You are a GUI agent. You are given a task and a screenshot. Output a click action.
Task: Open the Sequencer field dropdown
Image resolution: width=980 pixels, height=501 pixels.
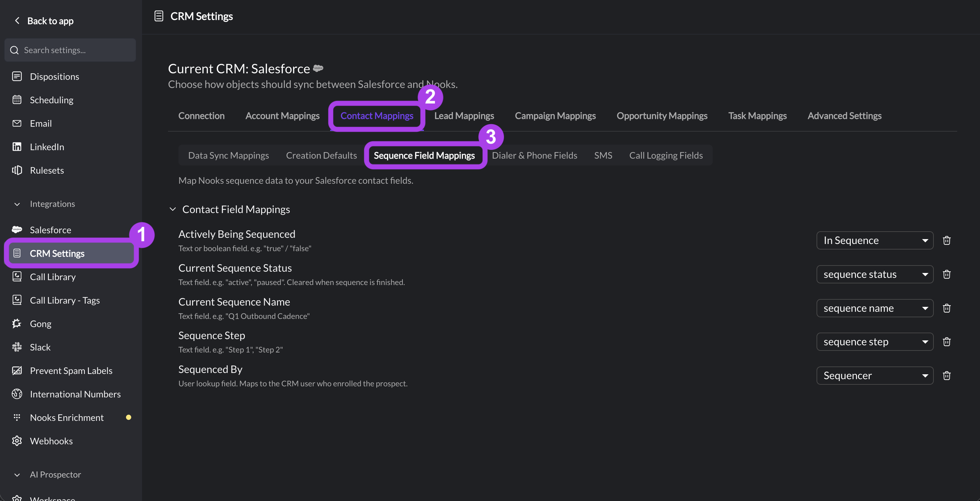click(x=875, y=375)
